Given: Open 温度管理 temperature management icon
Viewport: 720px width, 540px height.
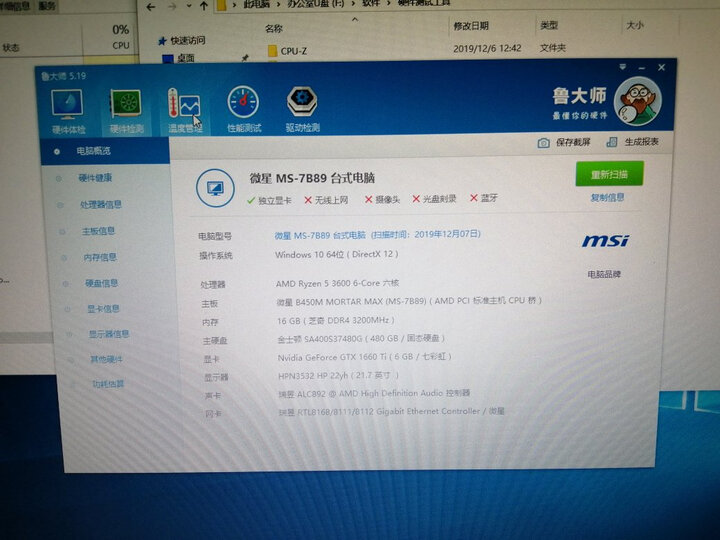Looking at the screenshot, I should 185,110.
